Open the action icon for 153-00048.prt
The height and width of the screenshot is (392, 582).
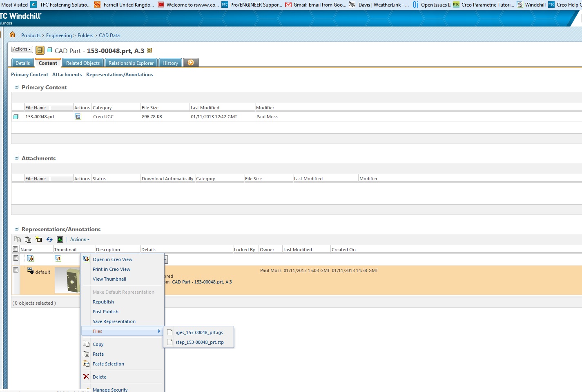[x=78, y=117]
